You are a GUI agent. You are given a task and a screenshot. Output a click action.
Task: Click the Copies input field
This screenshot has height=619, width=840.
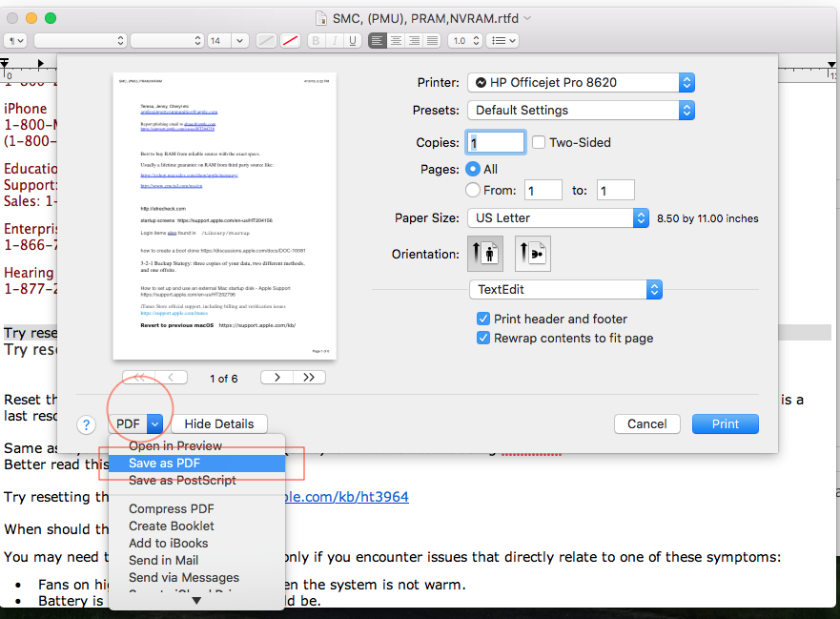coord(496,142)
